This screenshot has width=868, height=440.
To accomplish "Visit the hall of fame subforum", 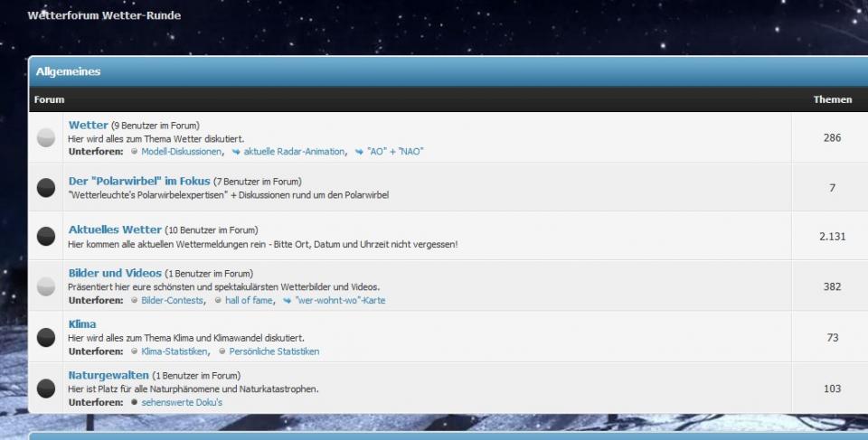I will click(249, 300).
